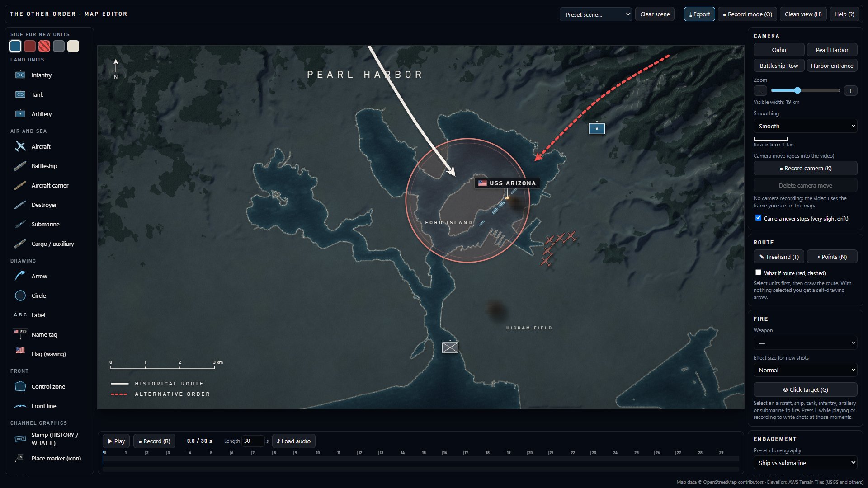
Task: Choose the gray side swatch
Action: tap(59, 46)
